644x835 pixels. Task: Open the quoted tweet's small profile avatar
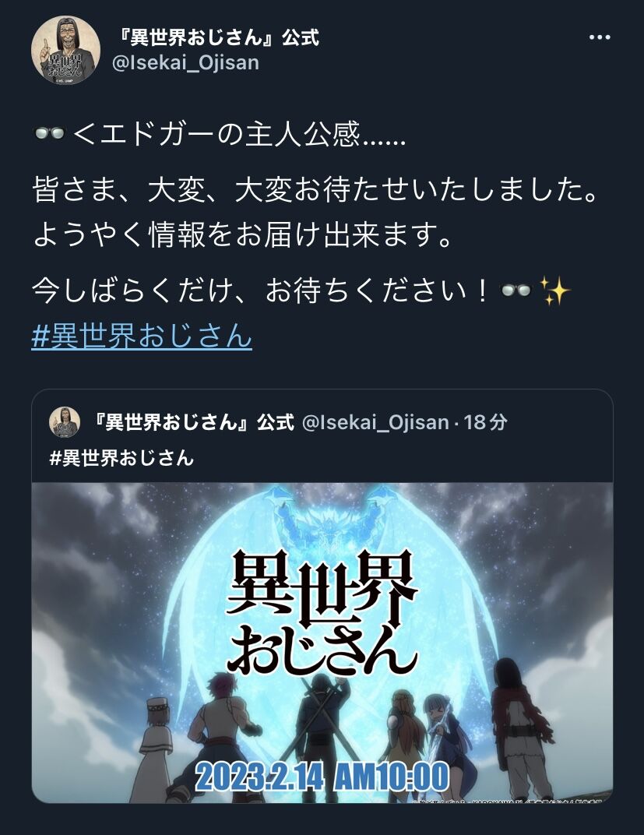65,421
